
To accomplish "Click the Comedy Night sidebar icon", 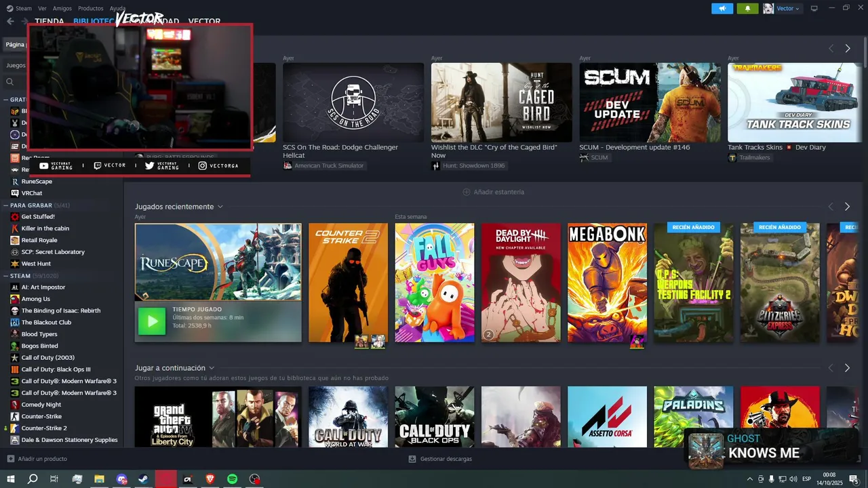I will coord(15,405).
